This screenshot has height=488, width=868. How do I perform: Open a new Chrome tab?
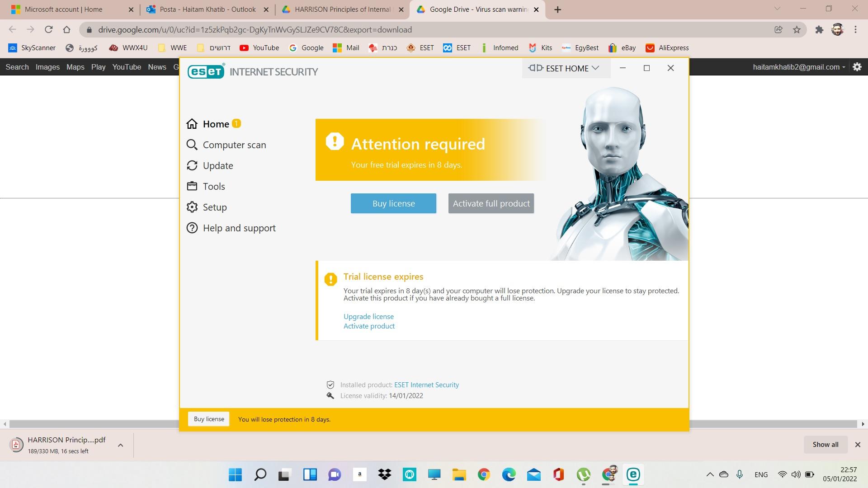(x=557, y=9)
